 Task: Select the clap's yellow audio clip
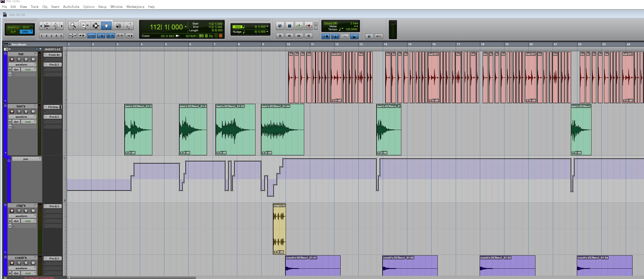click(x=279, y=229)
